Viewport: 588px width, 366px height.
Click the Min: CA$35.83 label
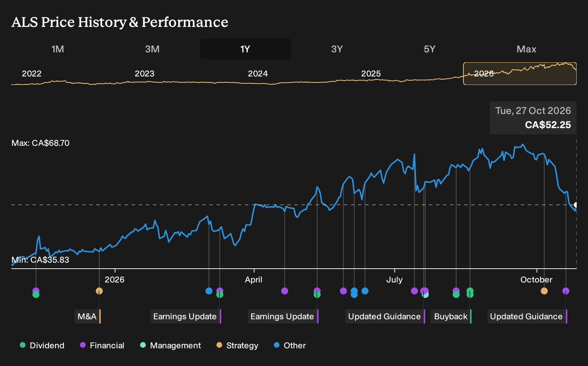[40, 260]
